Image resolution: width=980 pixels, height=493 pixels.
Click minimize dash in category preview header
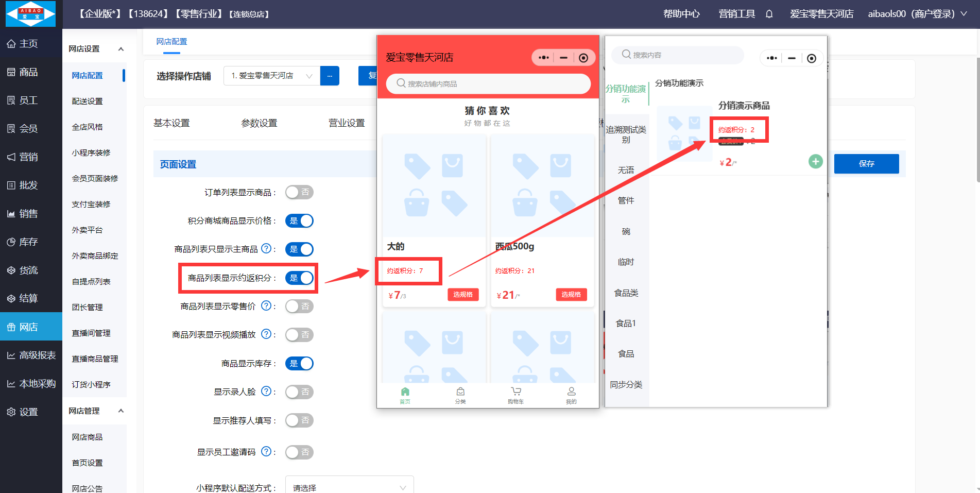(792, 58)
